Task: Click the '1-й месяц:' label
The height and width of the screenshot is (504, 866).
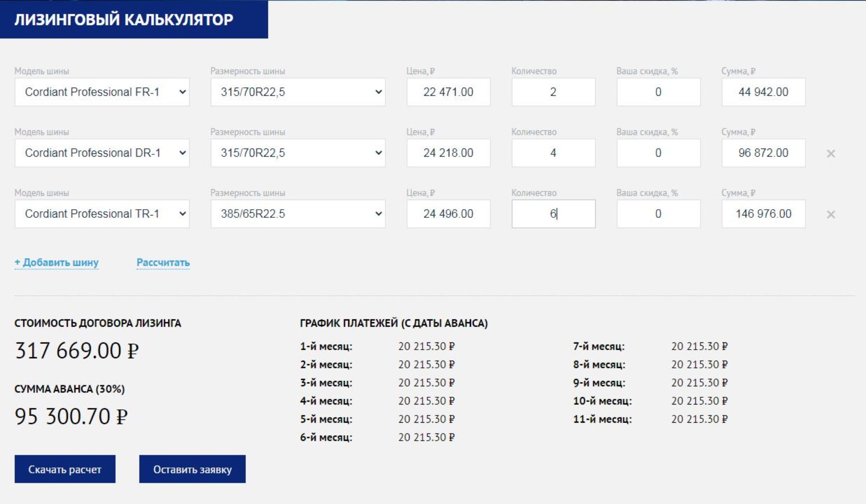Action: (326, 346)
